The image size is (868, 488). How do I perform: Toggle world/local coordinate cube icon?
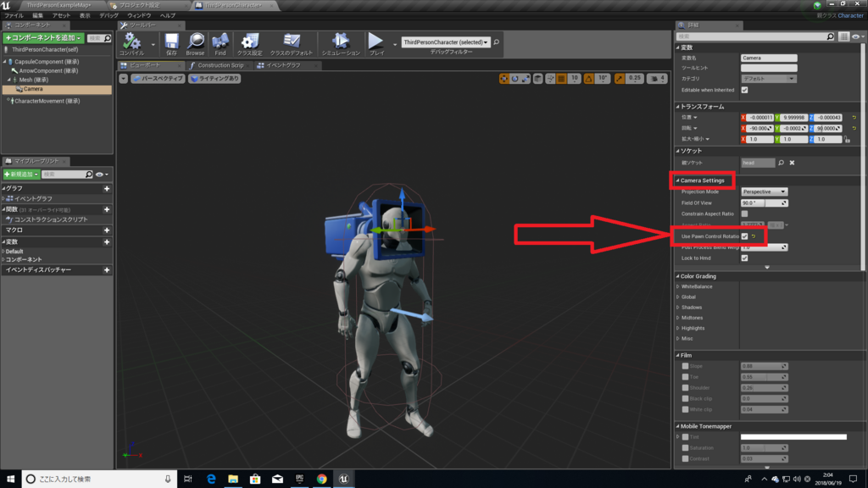click(537, 79)
